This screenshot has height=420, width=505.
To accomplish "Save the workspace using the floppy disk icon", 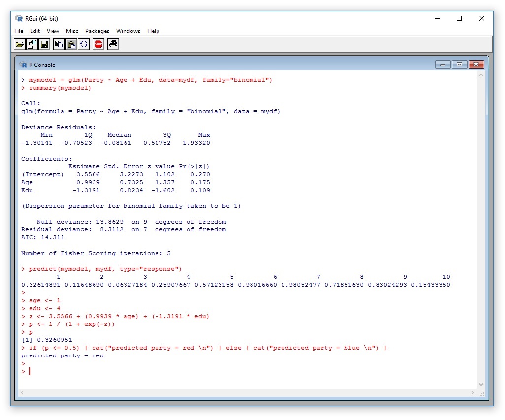I will point(44,45).
